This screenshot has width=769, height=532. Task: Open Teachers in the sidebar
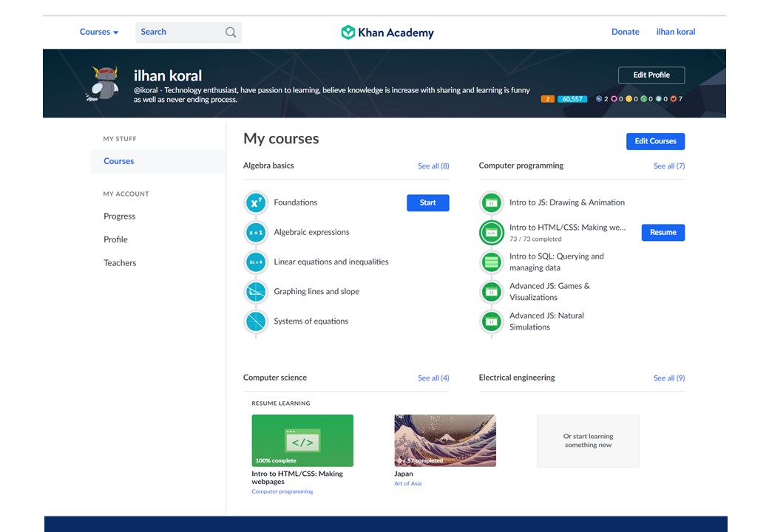[120, 262]
